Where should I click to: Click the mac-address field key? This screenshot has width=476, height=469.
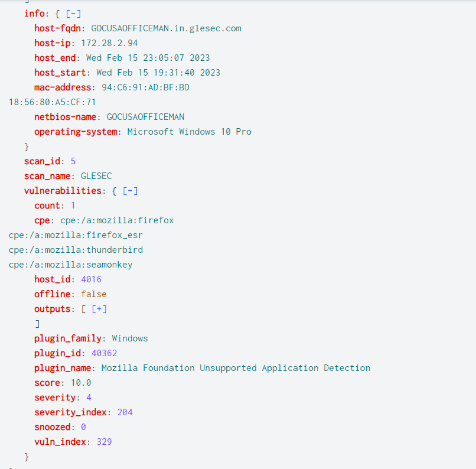click(63, 87)
